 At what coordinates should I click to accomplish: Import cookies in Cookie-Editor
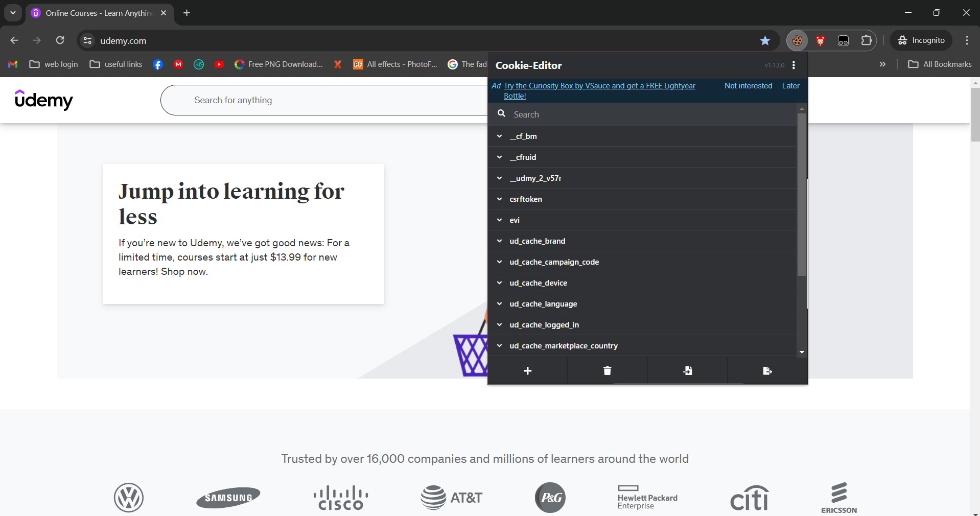(x=688, y=371)
